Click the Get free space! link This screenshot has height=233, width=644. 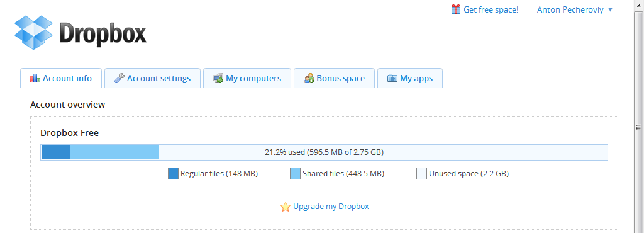point(491,9)
